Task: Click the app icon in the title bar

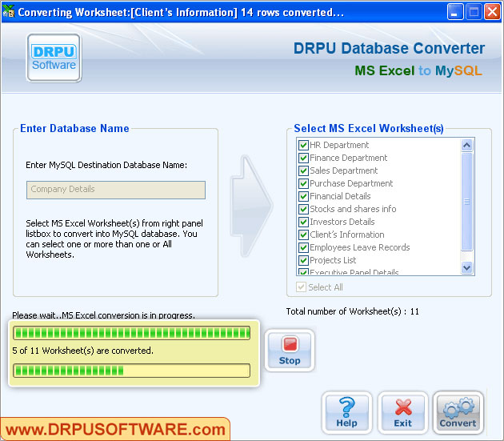Action: pyautogui.click(x=8, y=11)
